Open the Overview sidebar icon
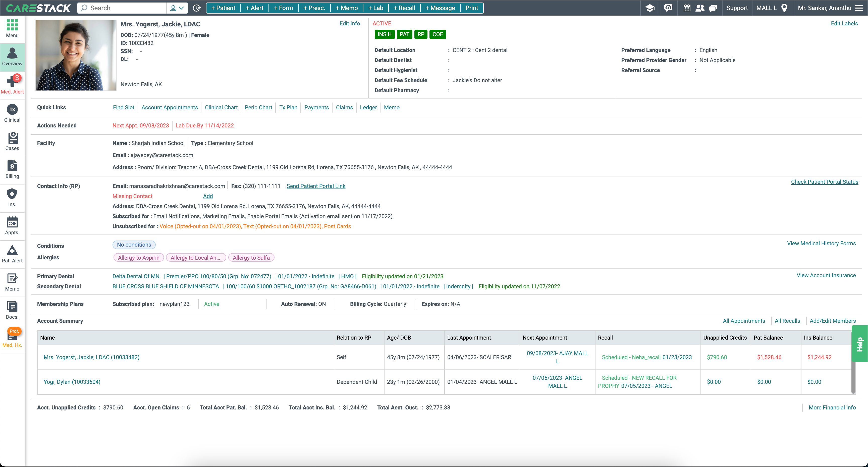Image resolution: width=868 pixels, height=467 pixels. 12,57
